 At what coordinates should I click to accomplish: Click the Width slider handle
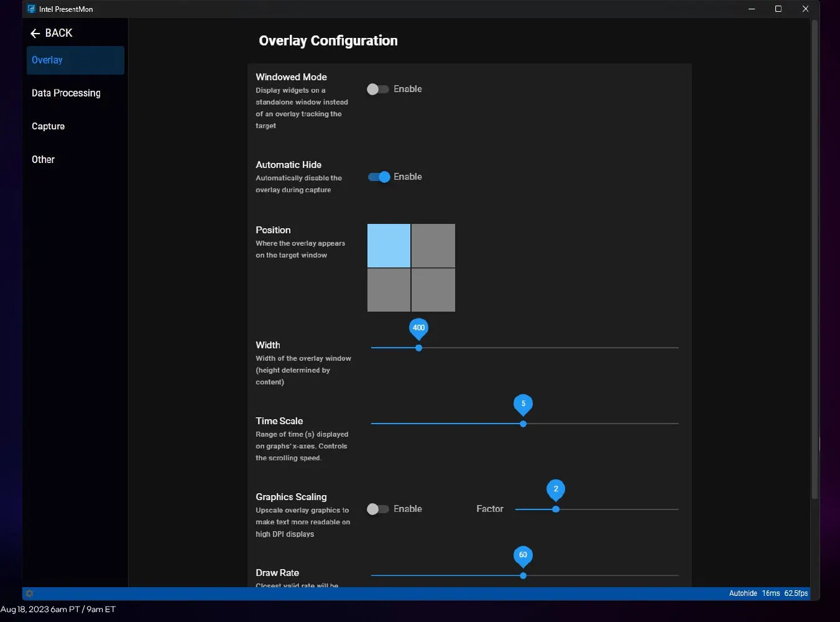[418, 348]
